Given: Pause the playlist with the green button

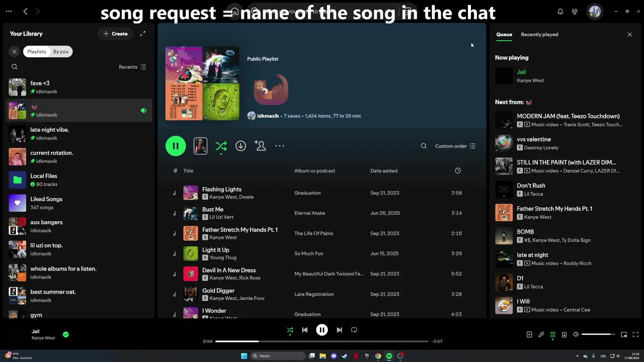Looking at the screenshot, I should 176,146.
